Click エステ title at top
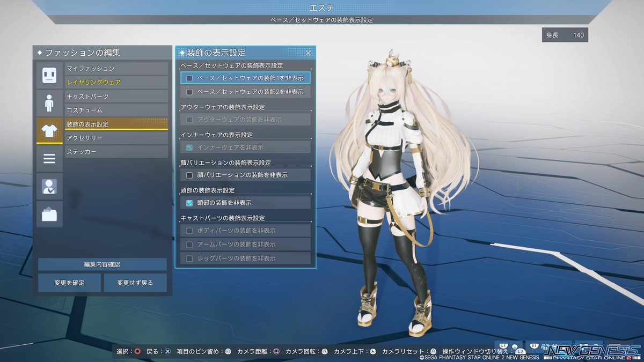 pos(322,8)
